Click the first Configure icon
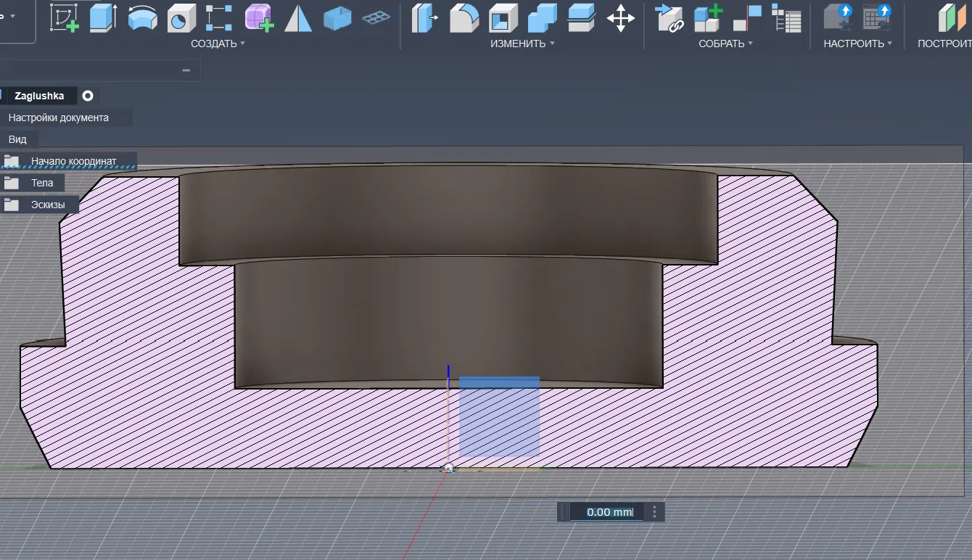The width and height of the screenshot is (972, 560). pos(838,18)
